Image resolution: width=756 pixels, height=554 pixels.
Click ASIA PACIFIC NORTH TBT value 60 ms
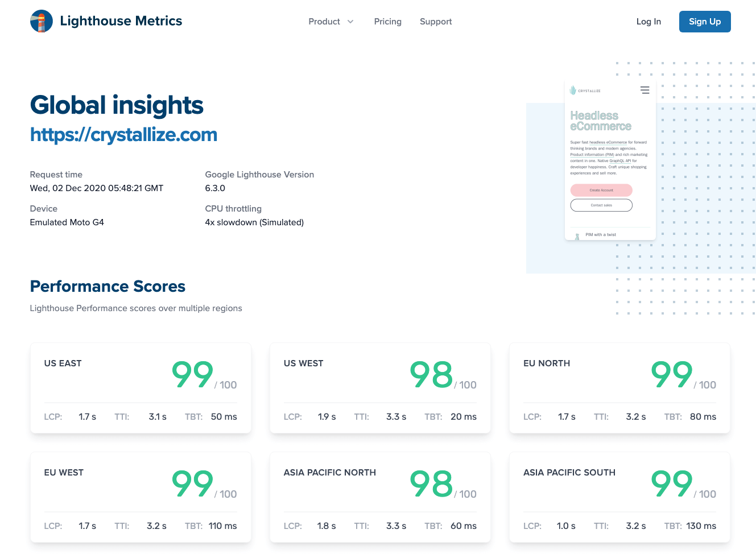(464, 526)
